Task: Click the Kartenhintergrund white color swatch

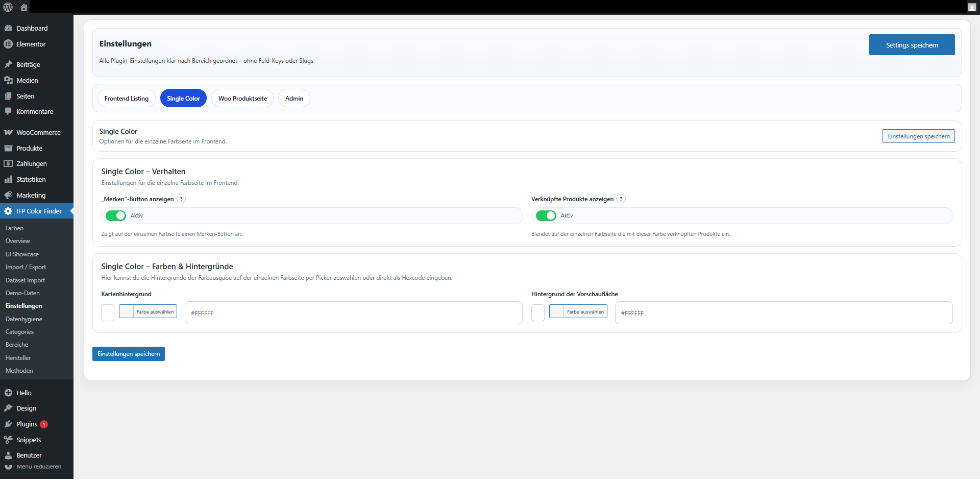Action: pyautogui.click(x=108, y=313)
